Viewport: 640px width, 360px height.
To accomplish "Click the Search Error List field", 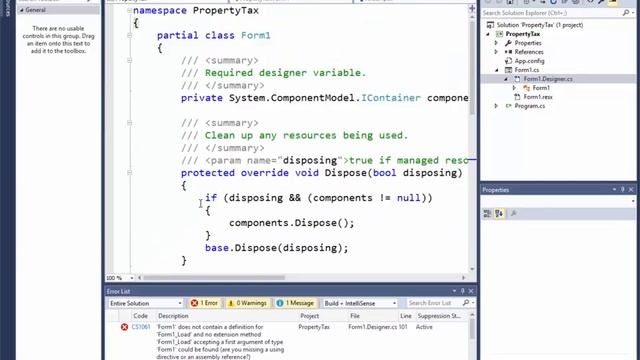I will pyautogui.click(x=433, y=303).
